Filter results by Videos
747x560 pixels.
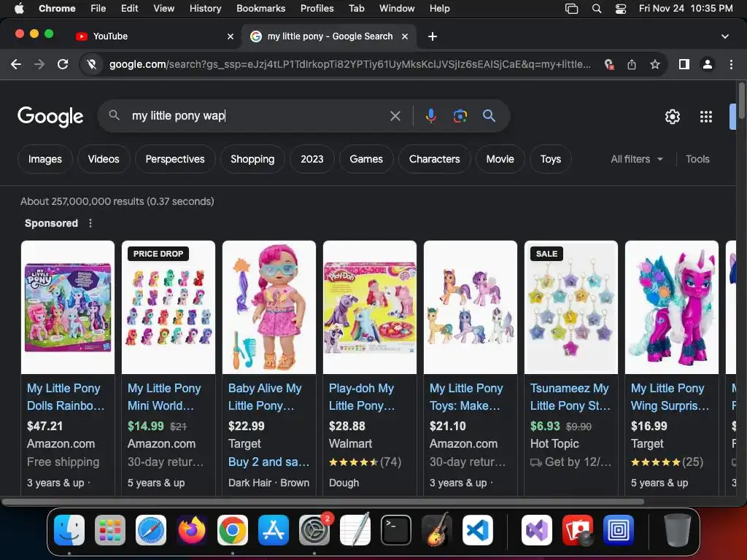pyautogui.click(x=104, y=159)
